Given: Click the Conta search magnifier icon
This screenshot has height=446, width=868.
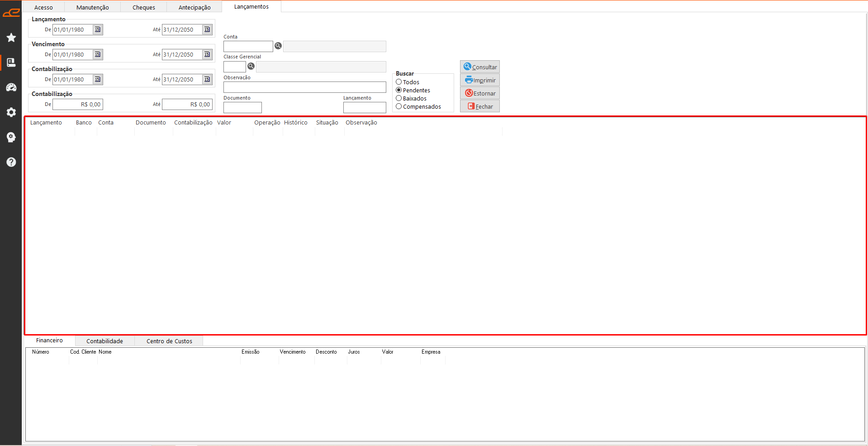Looking at the screenshot, I should (x=278, y=46).
